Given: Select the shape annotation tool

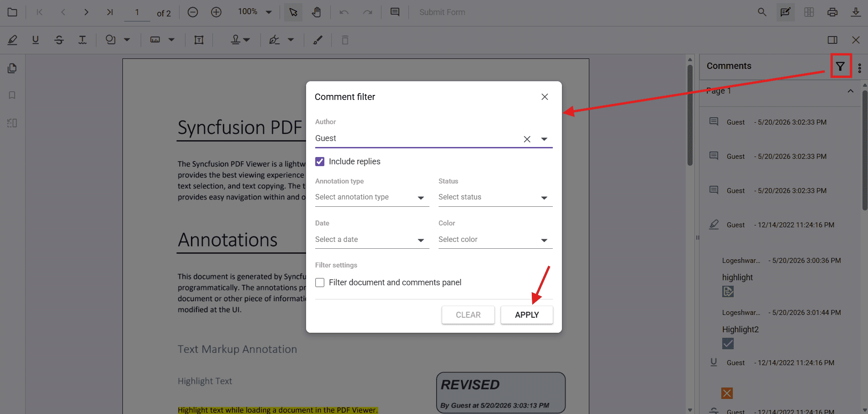Looking at the screenshot, I should pos(111,40).
